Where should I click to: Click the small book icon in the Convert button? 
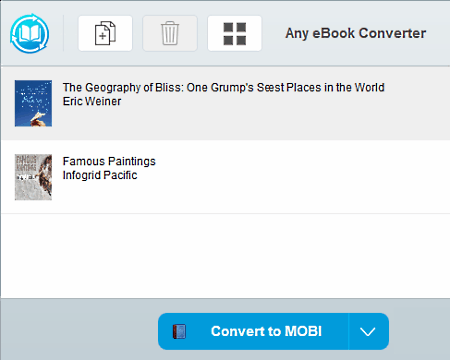pyautogui.click(x=179, y=332)
